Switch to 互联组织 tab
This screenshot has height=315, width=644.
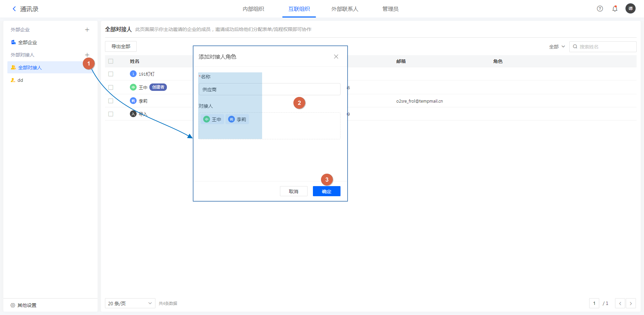tap(299, 9)
